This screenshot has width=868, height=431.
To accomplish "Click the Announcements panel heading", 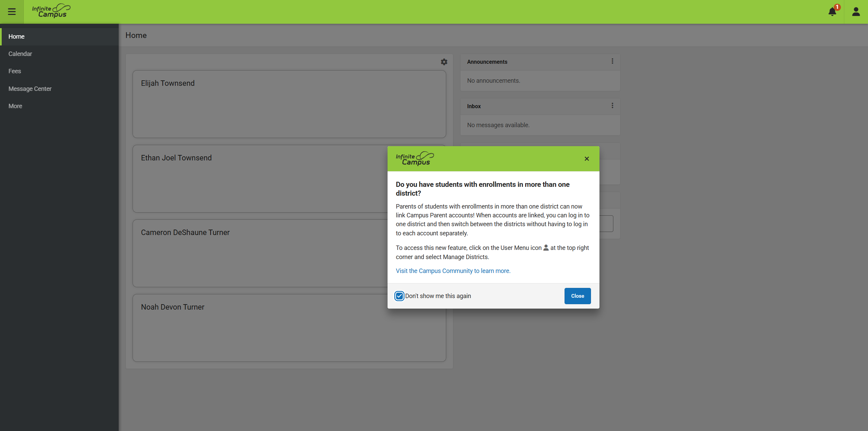I will [487, 62].
